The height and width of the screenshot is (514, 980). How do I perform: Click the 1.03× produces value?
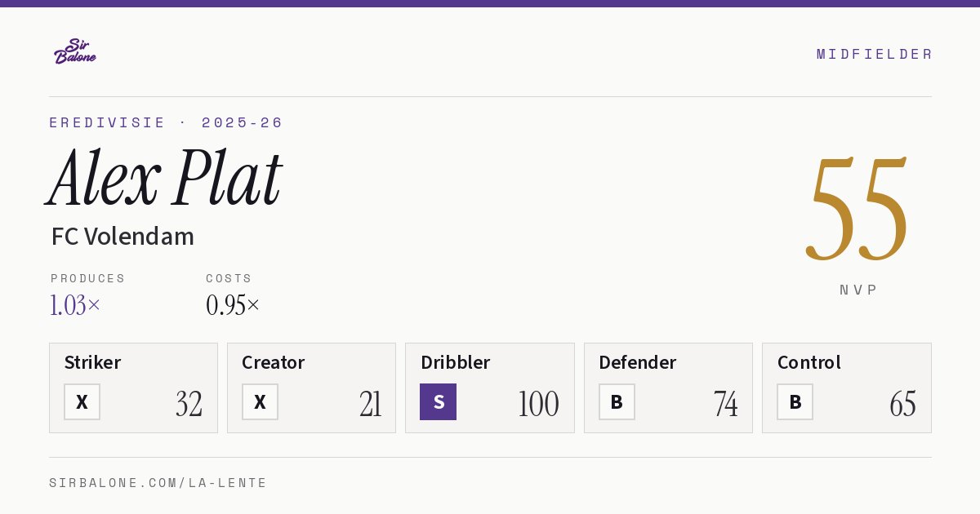point(75,305)
